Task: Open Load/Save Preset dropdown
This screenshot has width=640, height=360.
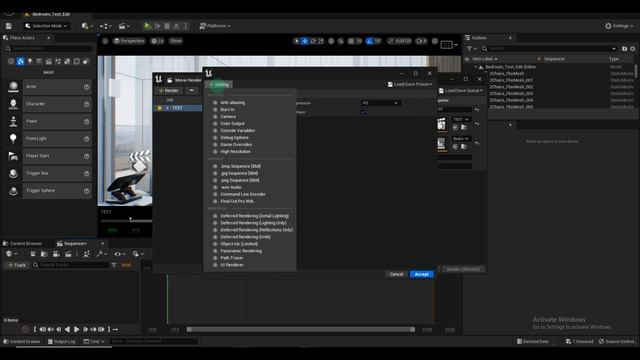Action: tap(410, 84)
